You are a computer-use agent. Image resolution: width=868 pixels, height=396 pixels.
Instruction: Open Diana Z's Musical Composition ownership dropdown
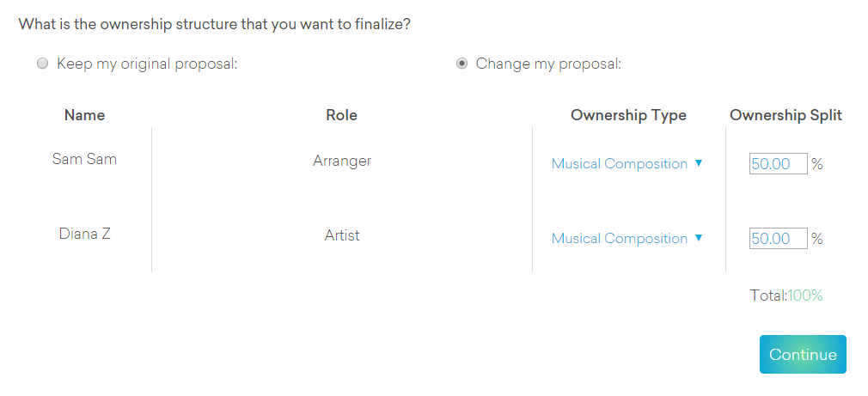coord(620,238)
